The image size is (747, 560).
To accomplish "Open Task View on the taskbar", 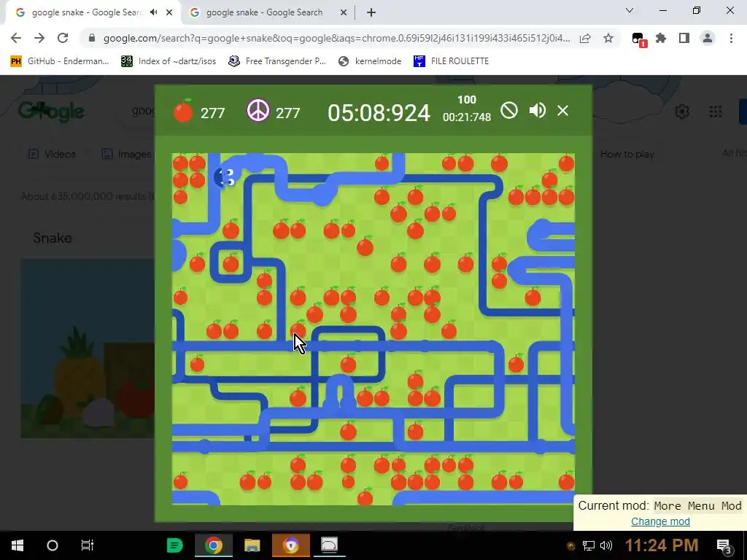I will [88, 545].
